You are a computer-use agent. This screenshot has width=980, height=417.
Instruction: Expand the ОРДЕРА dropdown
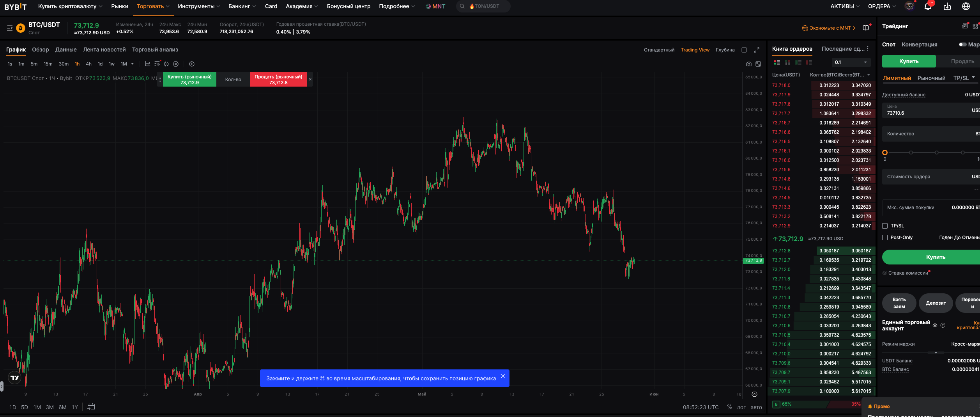(882, 6)
